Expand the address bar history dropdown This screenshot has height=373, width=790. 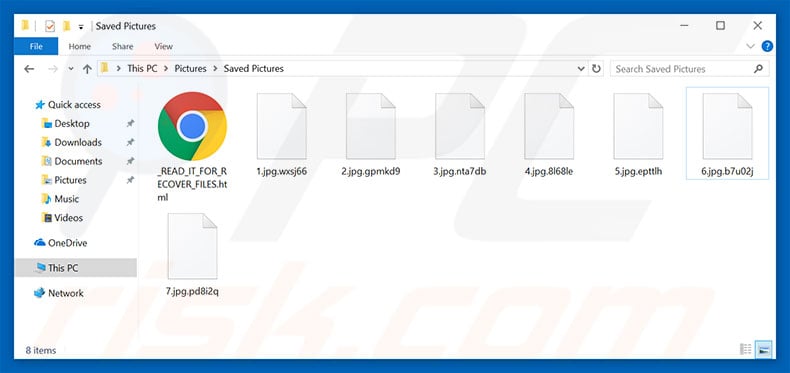(581, 69)
